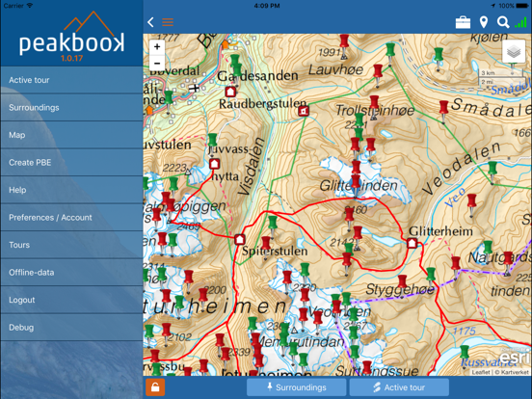Tap the Glitterheim cabin marker

tap(412, 243)
